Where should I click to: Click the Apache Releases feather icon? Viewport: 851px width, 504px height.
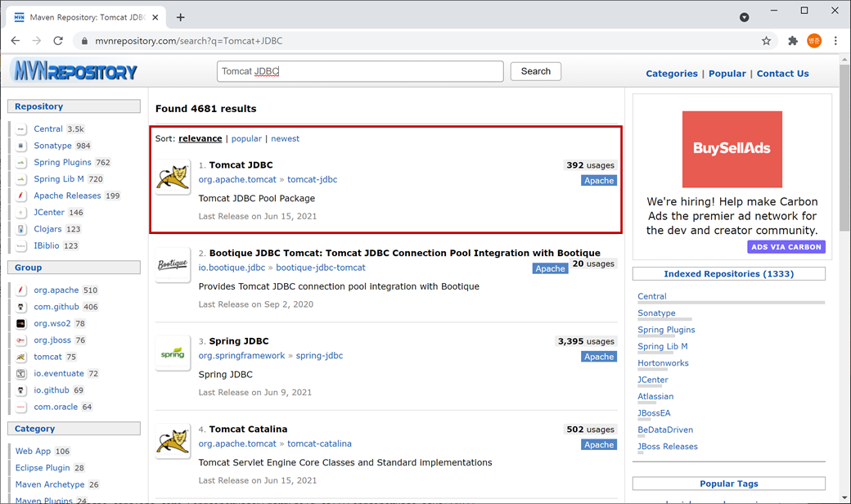pyautogui.click(x=20, y=196)
